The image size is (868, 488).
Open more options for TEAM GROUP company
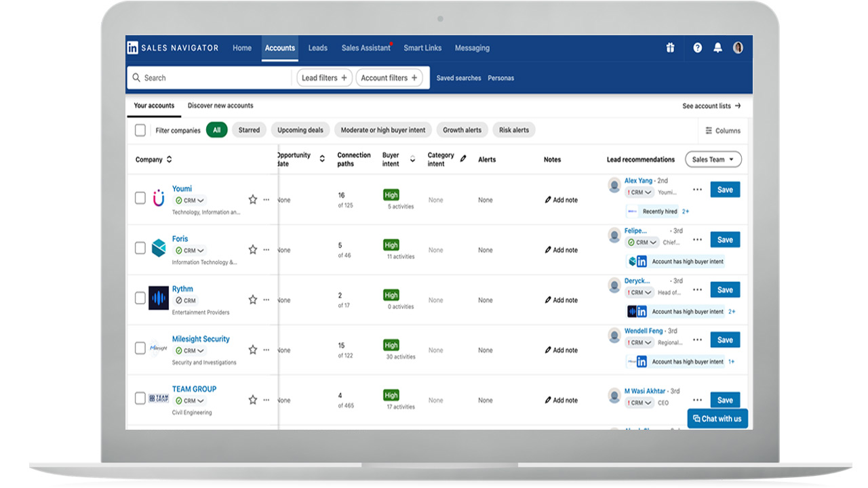[x=267, y=401]
